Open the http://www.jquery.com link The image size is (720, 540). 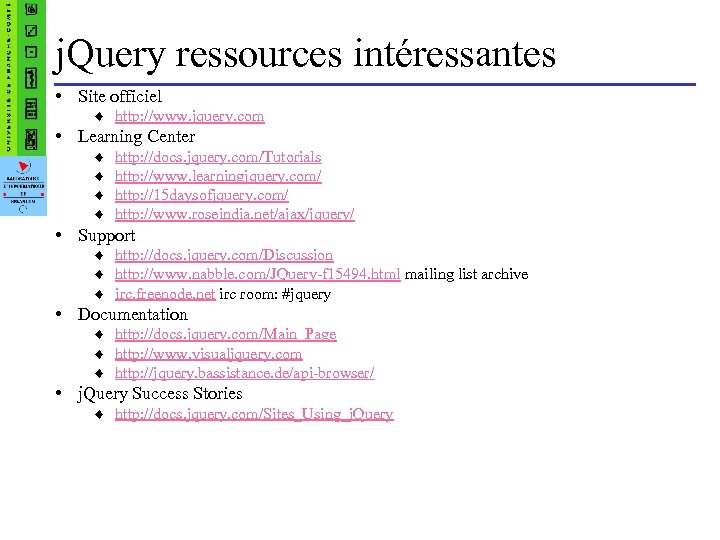click(x=190, y=116)
